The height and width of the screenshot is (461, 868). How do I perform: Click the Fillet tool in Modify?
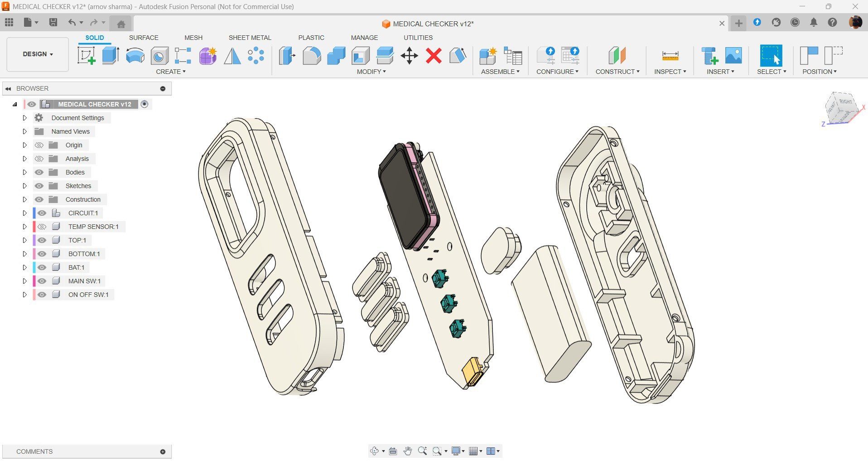[312, 56]
